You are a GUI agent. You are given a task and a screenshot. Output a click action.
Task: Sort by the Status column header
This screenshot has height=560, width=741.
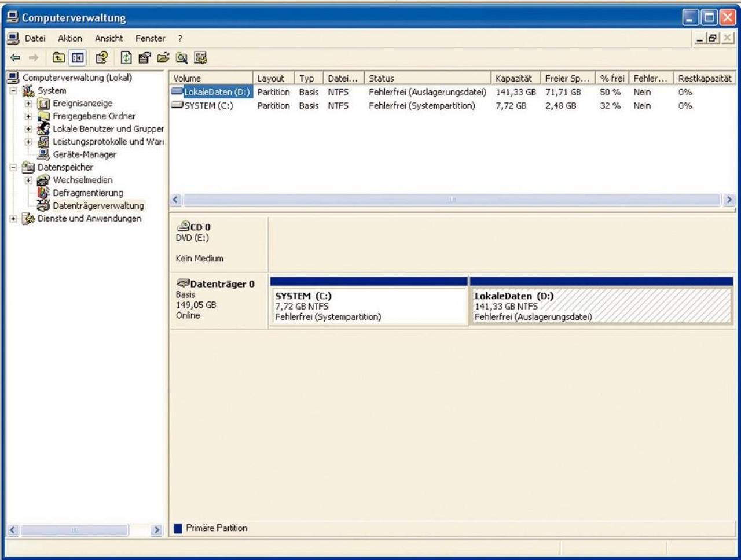[427, 78]
